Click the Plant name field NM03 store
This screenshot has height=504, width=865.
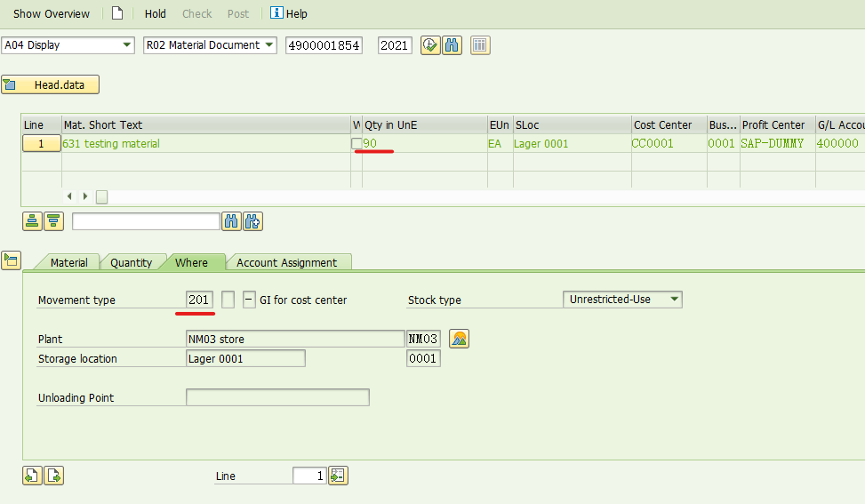pos(295,339)
